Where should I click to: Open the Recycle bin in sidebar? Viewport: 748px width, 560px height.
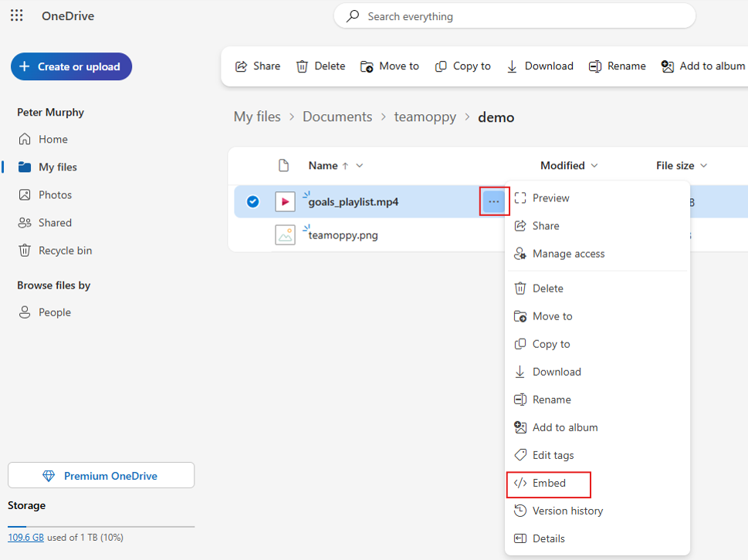65,251
